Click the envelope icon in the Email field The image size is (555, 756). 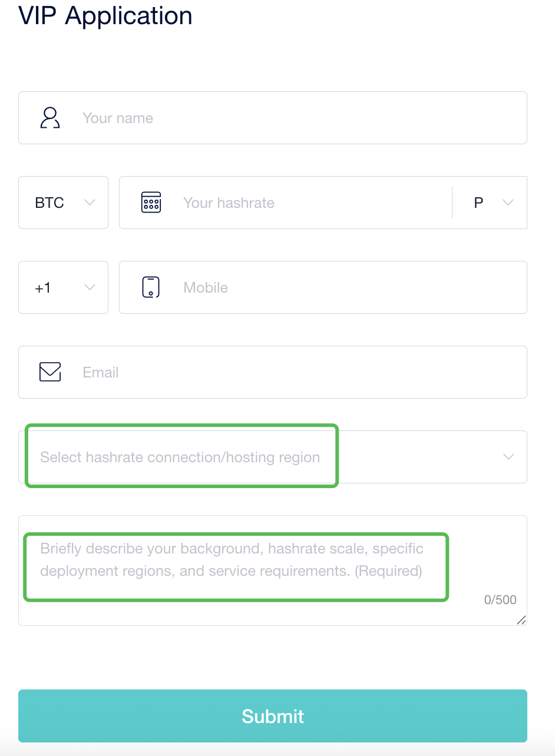pyautogui.click(x=50, y=372)
